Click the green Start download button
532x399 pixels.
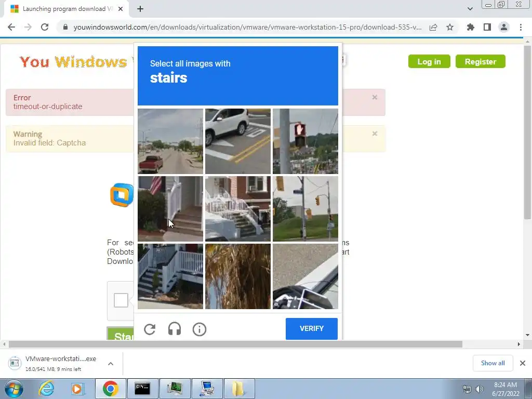[x=121, y=334]
